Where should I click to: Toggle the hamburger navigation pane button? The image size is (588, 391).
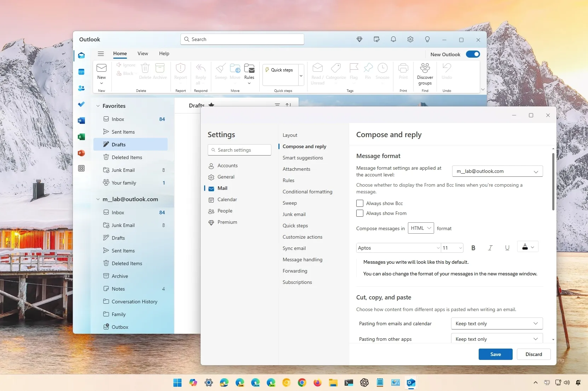[x=101, y=54]
